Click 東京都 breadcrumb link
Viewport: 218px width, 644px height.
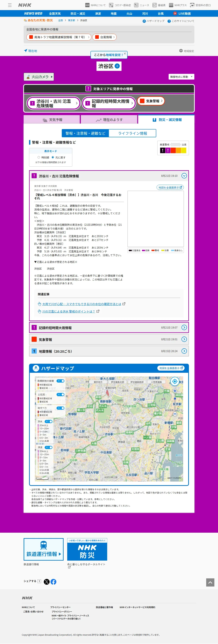(x=71, y=20)
